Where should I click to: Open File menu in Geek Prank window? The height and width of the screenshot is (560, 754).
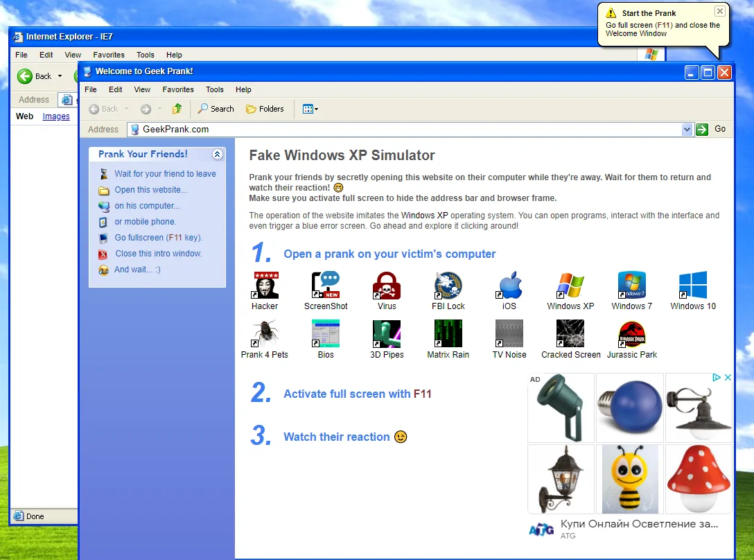click(x=90, y=89)
